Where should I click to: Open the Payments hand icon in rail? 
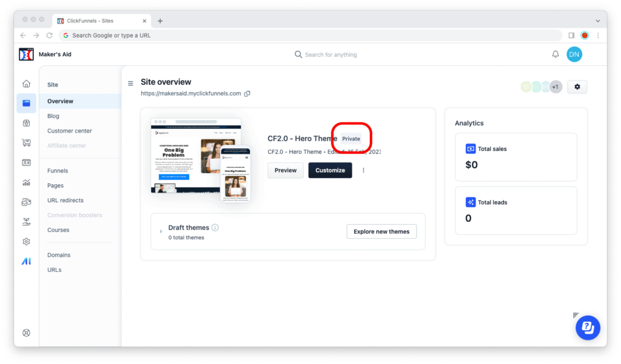27,222
